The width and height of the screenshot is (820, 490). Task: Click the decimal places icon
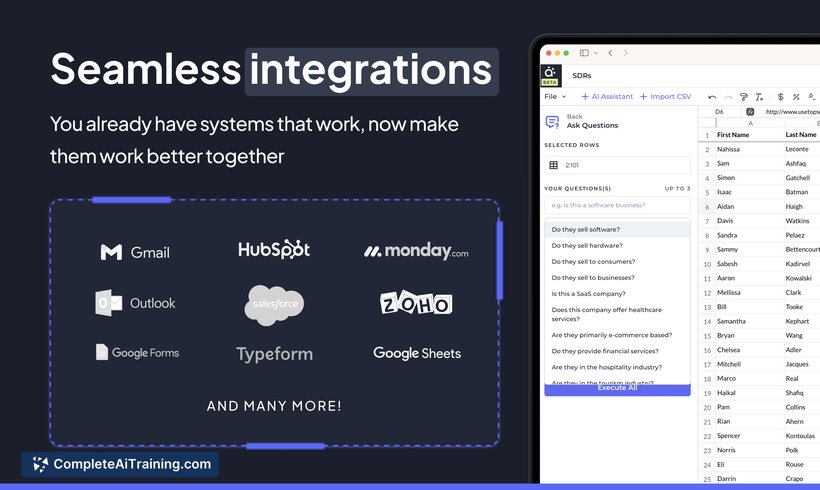click(812, 97)
